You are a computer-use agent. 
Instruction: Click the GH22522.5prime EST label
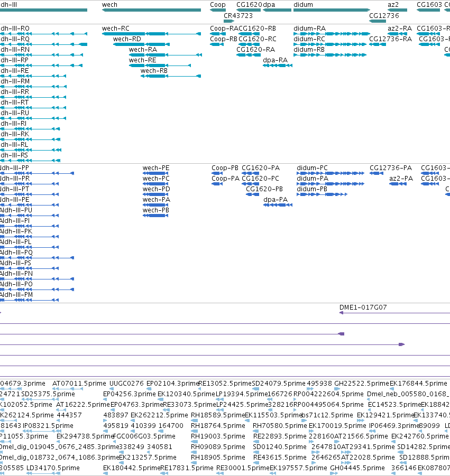pyautogui.click(x=361, y=384)
